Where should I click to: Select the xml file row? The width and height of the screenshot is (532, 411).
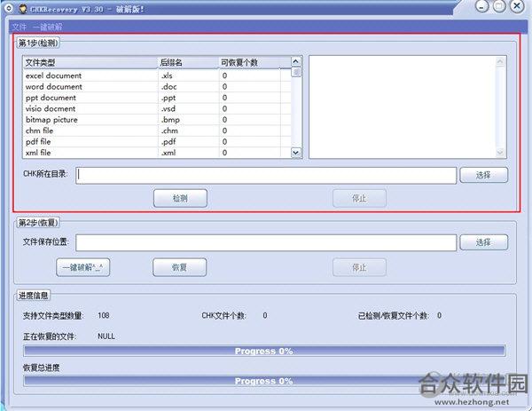pyautogui.click(x=157, y=153)
